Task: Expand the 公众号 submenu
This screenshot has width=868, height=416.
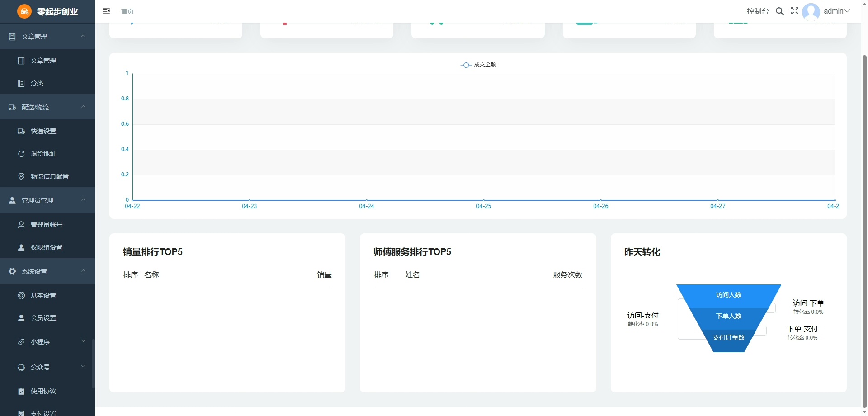Action: click(x=47, y=367)
